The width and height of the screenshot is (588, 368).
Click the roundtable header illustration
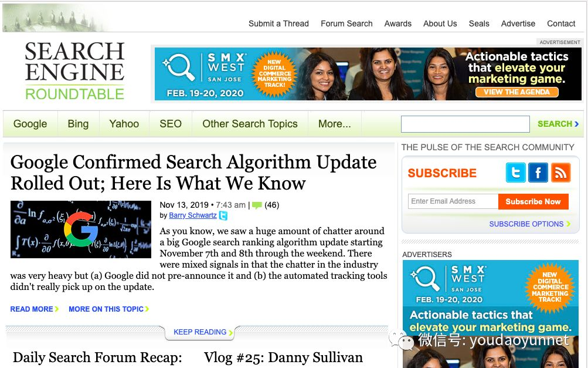pos(56,18)
